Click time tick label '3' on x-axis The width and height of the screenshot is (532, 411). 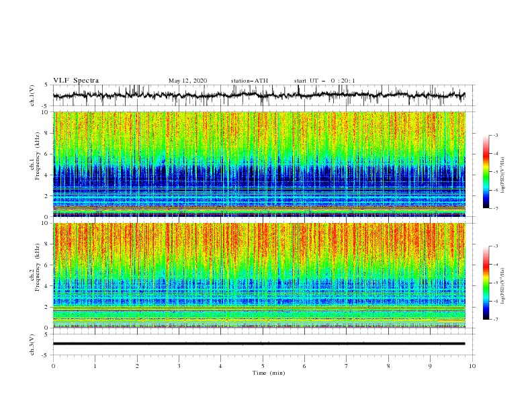click(179, 366)
